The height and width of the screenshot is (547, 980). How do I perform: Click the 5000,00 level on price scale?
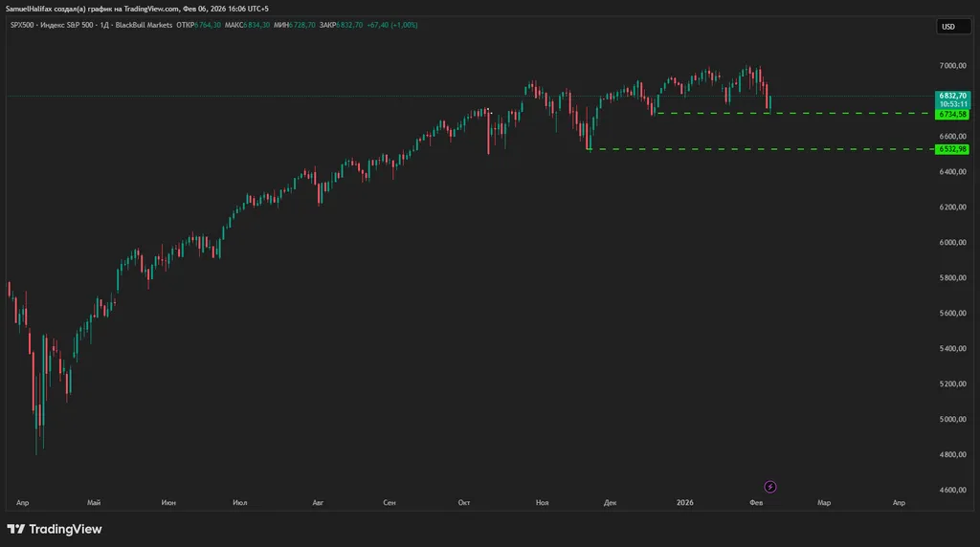coord(952,420)
